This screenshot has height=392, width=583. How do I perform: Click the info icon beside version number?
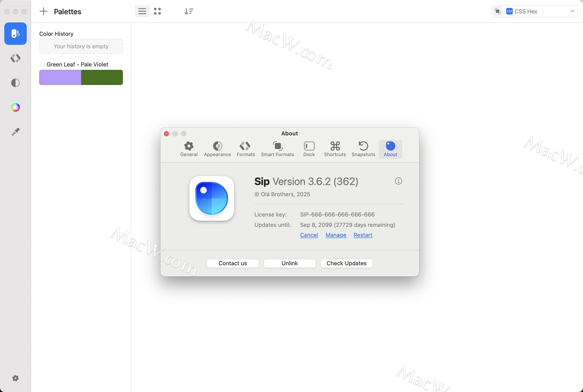point(398,181)
